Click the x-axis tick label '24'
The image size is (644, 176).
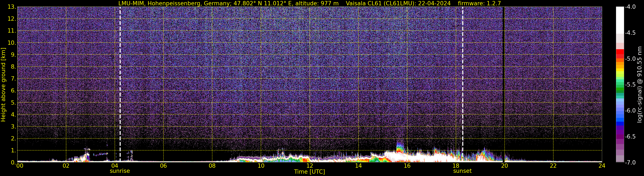(x=602, y=166)
